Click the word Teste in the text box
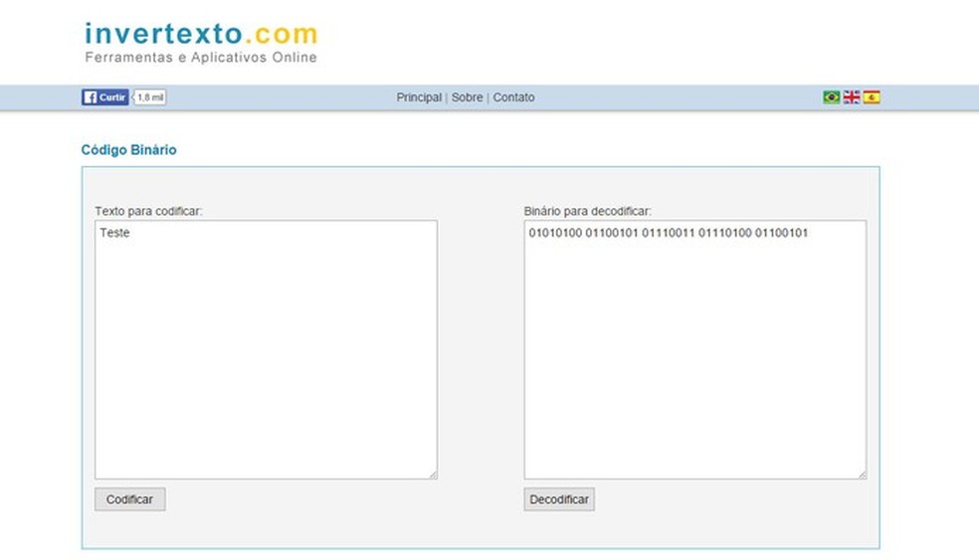Image resolution: width=979 pixels, height=560 pixels. point(114,233)
